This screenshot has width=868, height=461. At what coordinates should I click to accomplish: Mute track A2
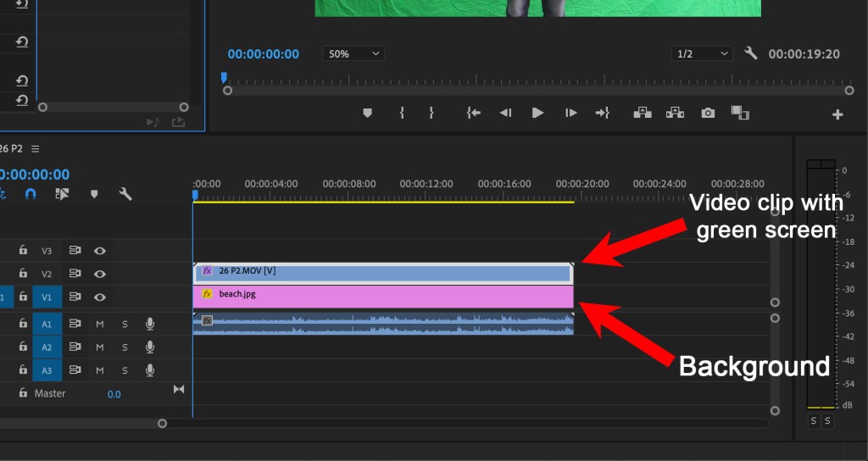tap(100, 347)
